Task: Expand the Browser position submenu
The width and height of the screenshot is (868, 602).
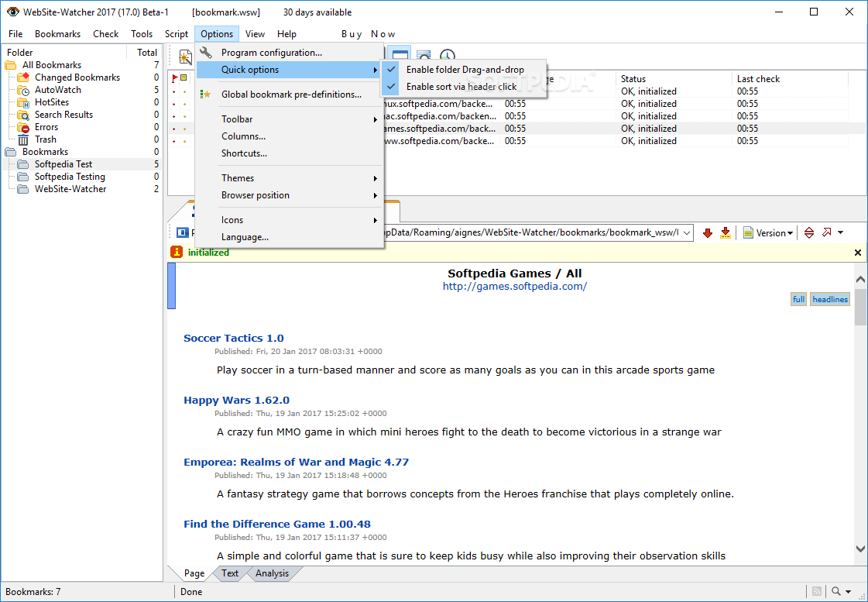Action: click(290, 195)
